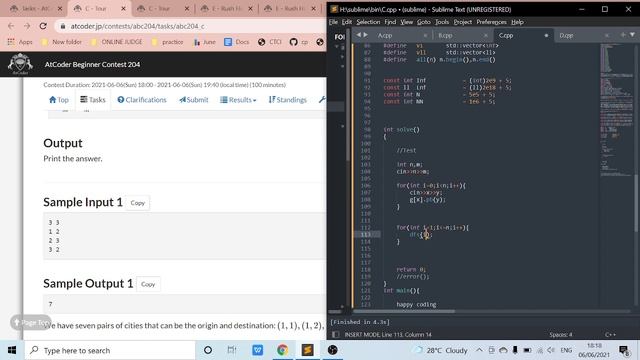Open Sublime tab list dropdown
The width and height of the screenshot is (640, 360).
point(632,35)
